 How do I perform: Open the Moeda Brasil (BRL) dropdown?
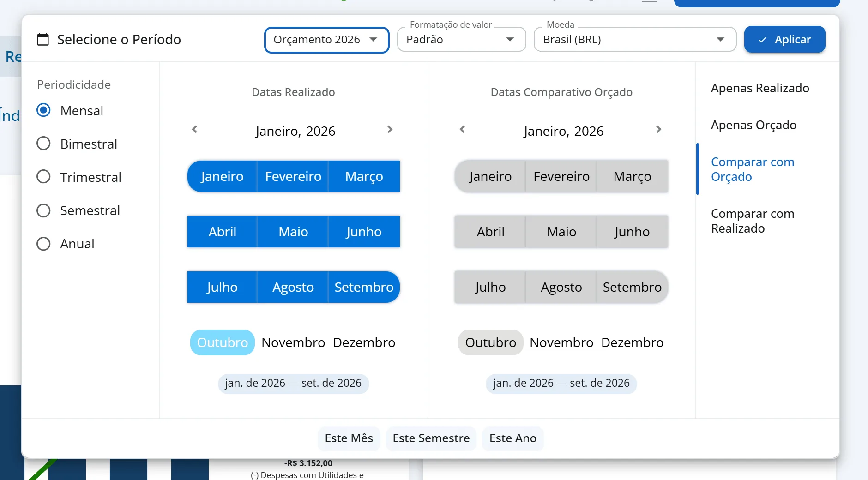tap(635, 40)
